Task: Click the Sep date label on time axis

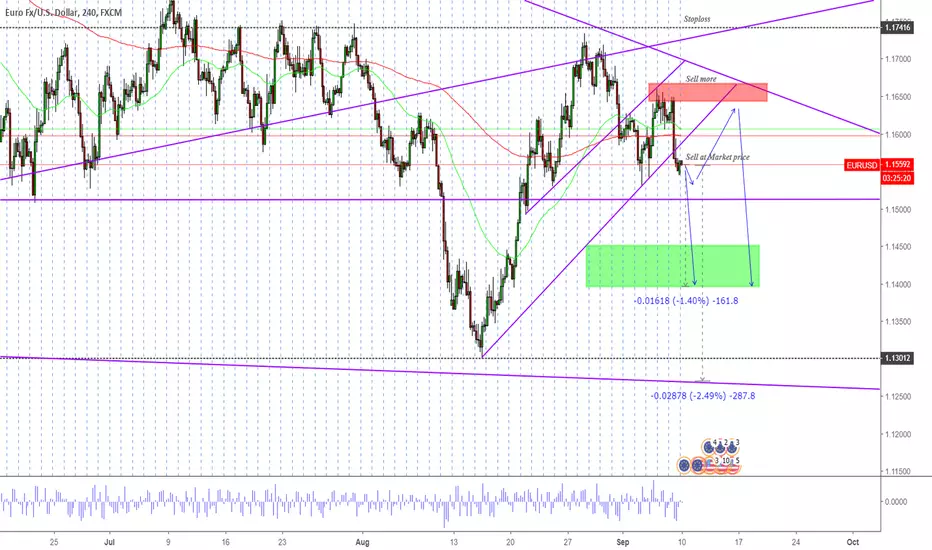Action: (x=622, y=542)
